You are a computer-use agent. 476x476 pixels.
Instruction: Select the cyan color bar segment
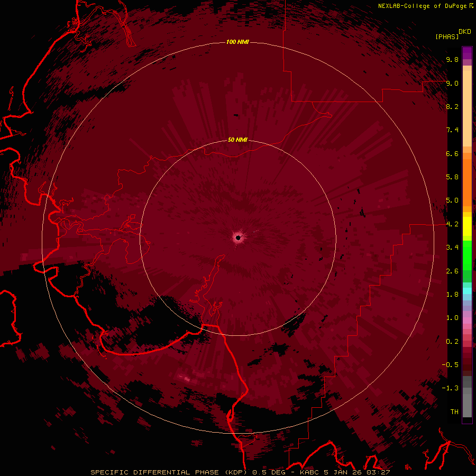(467, 290)
